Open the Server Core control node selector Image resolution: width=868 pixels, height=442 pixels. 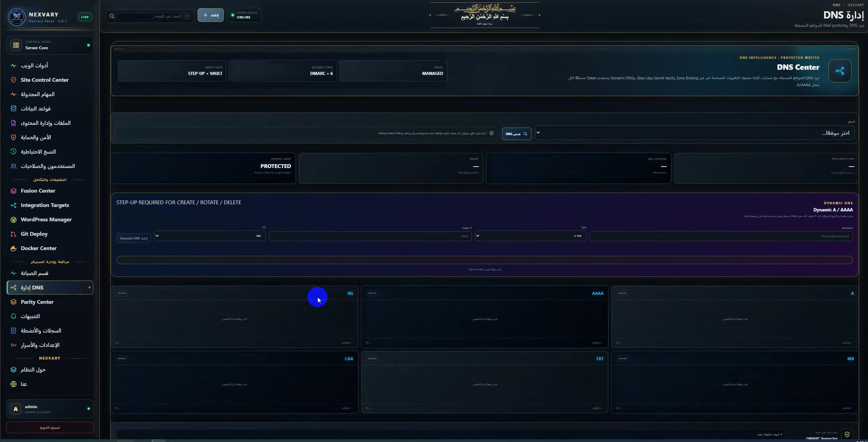point(50,45)
